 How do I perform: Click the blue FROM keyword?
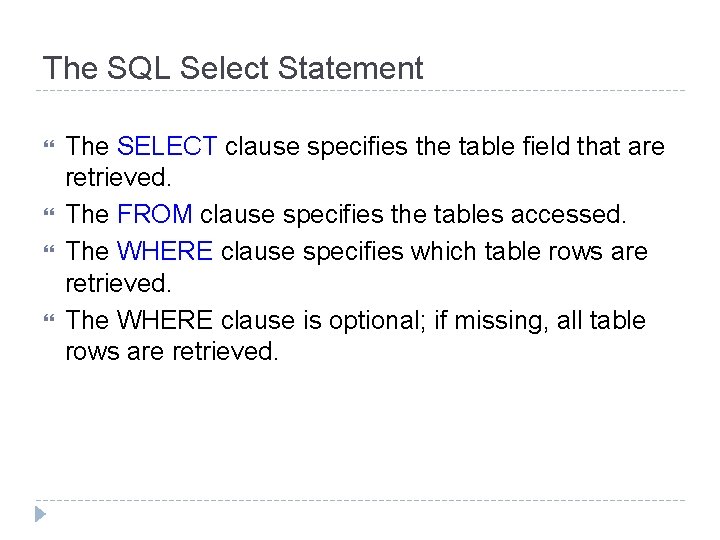[155, 216]
